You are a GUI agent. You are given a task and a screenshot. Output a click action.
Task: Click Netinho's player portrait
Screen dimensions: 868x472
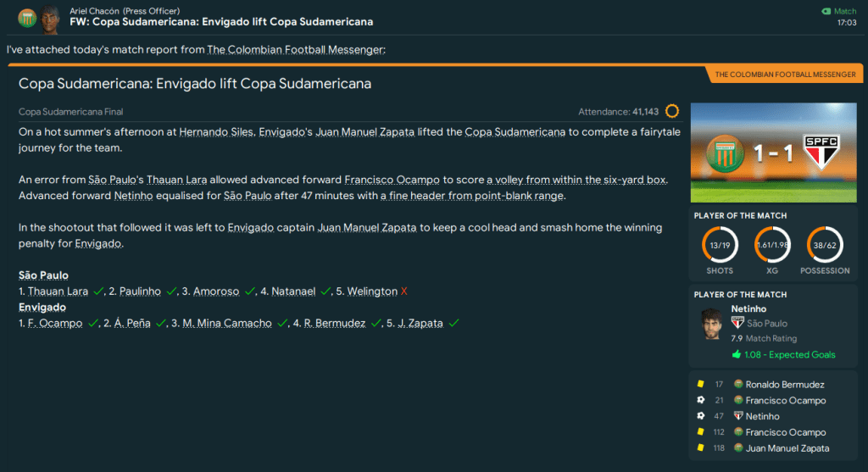710,324
